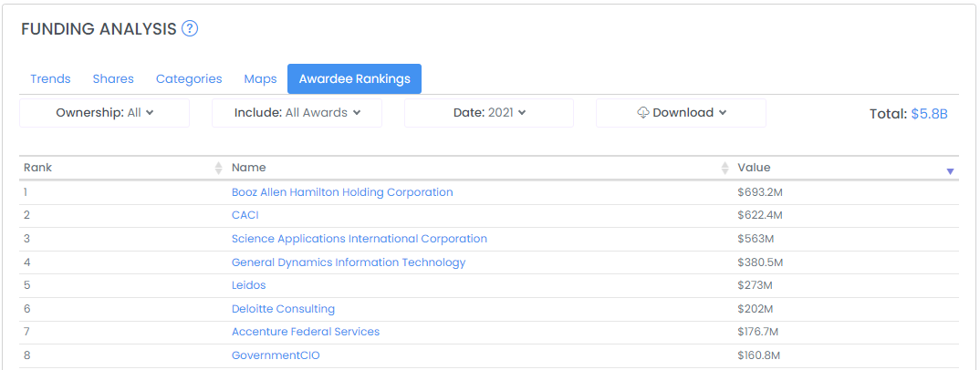This screenshot has height=370, width=980.
Task: Select the $380.5M value cell
Action: (x=760, y=262)
